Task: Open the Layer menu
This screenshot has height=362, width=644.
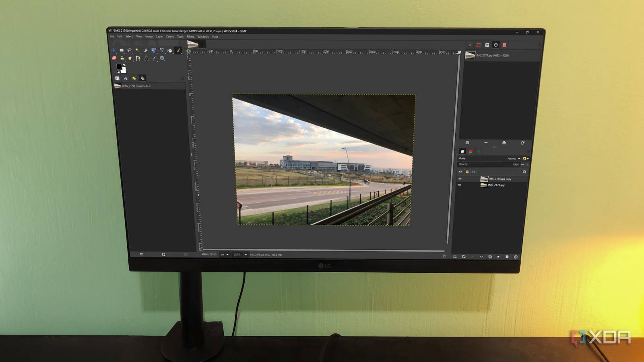Action: click(x=159, y=37)
